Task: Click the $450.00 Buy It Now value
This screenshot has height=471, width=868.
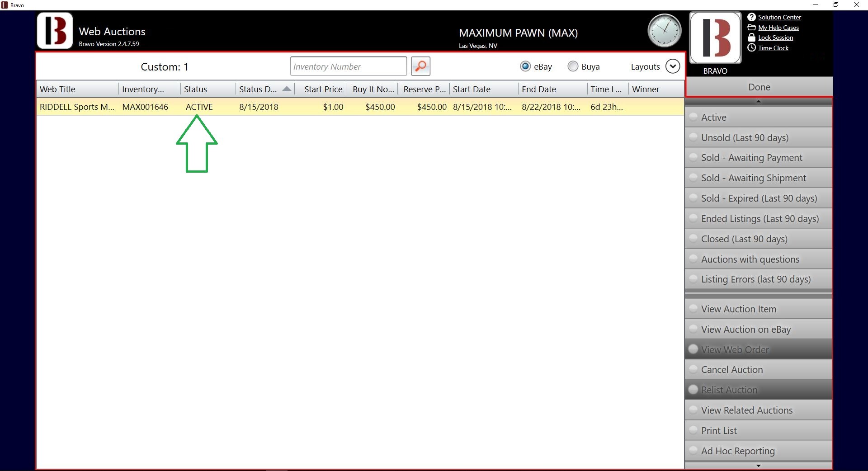Action: 380,107
